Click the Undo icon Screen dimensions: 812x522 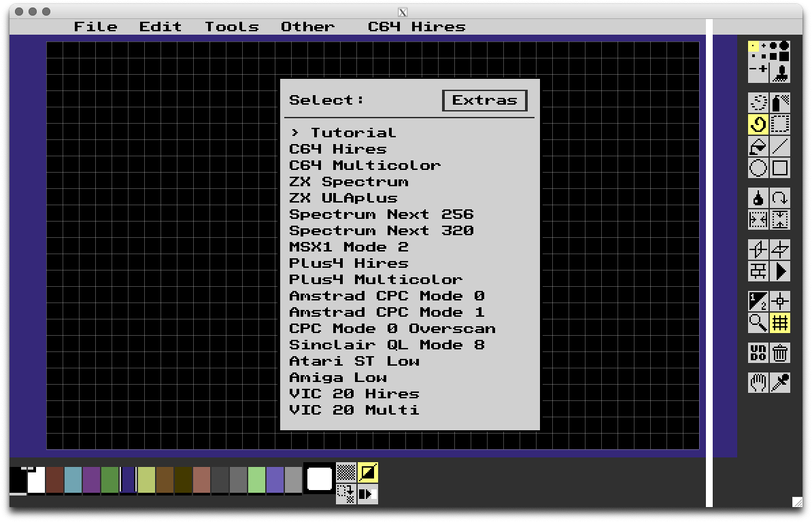coord(758,353)
